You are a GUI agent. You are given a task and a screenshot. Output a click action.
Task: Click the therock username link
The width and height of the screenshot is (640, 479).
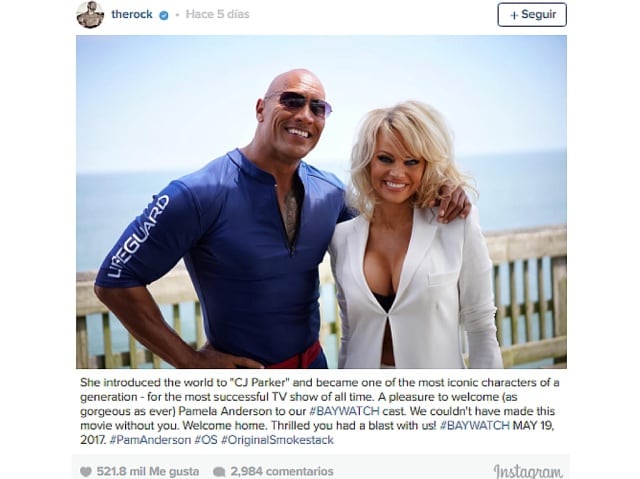132,14
